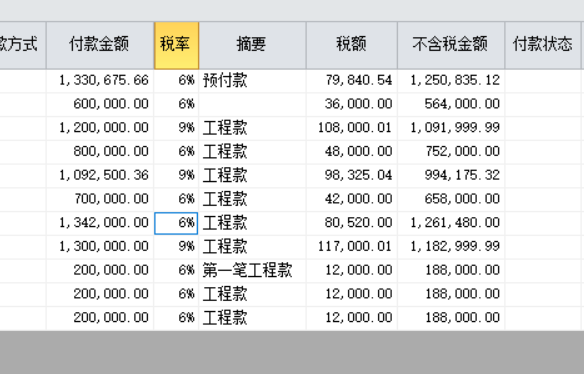584x374 pixels.
Task: Click tax amount cell 48,000.00
Action: tap(352, 152)
